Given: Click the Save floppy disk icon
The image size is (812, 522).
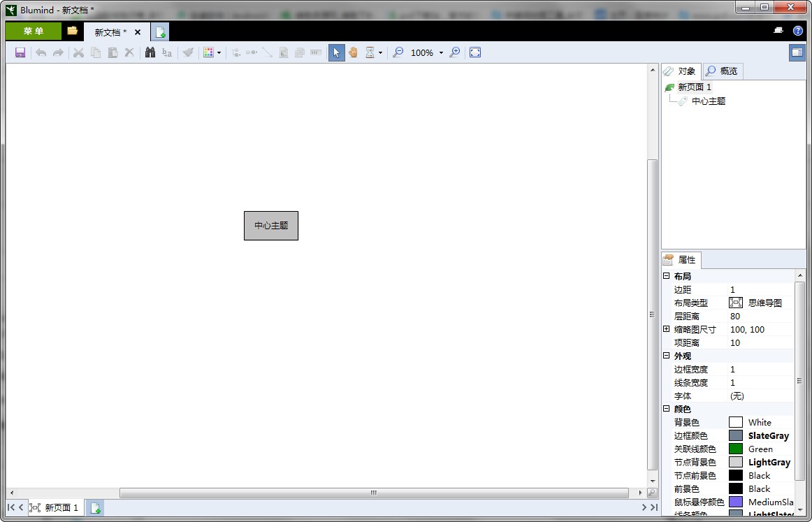Looking at the screenshot, I should pos(20,52).
